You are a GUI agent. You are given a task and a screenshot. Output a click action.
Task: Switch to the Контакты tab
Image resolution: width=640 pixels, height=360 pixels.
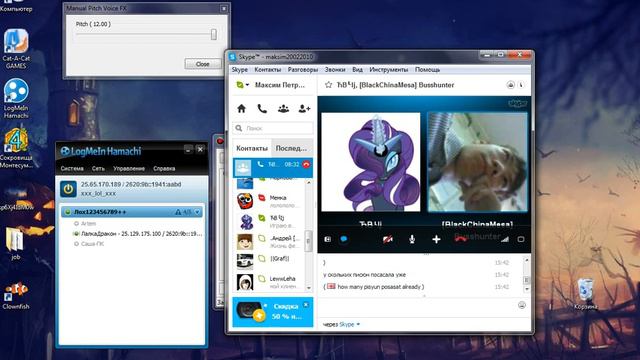click(252, 148)
